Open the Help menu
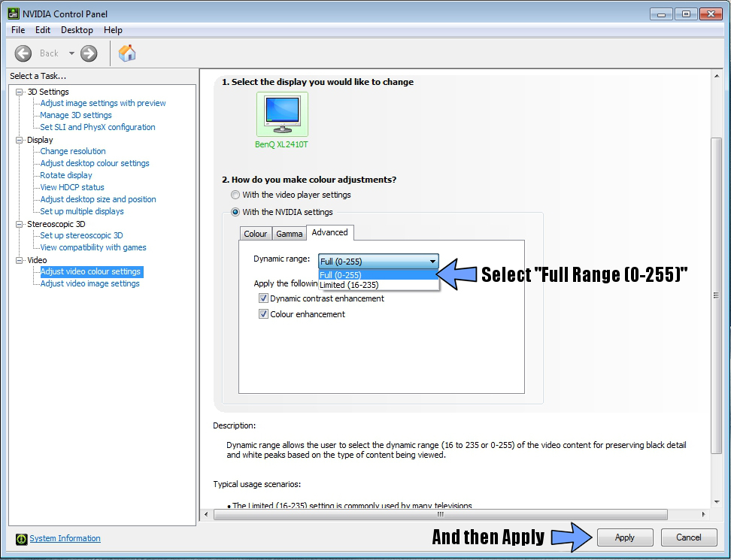Image resolution: width=731 pixels, height=560 pixels. click(x=113, y=30)
